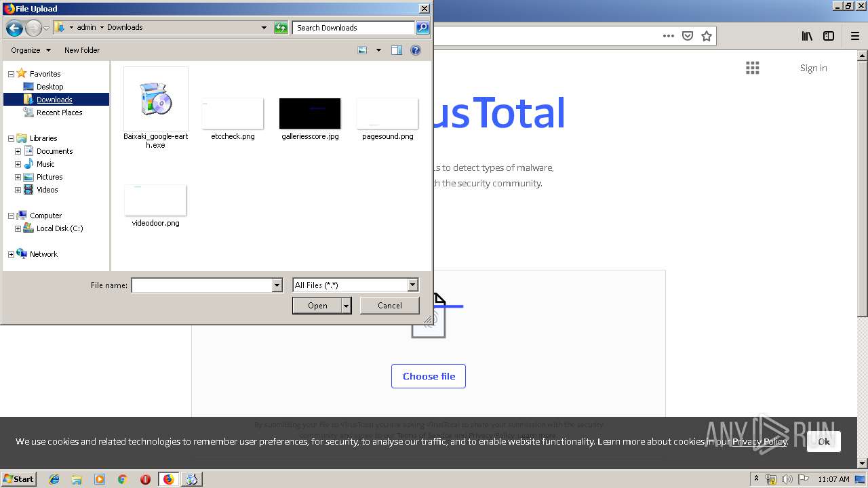The image size is (868, 488).
Task: Expand Local Disk (C:)
Action: coord(18,228)
